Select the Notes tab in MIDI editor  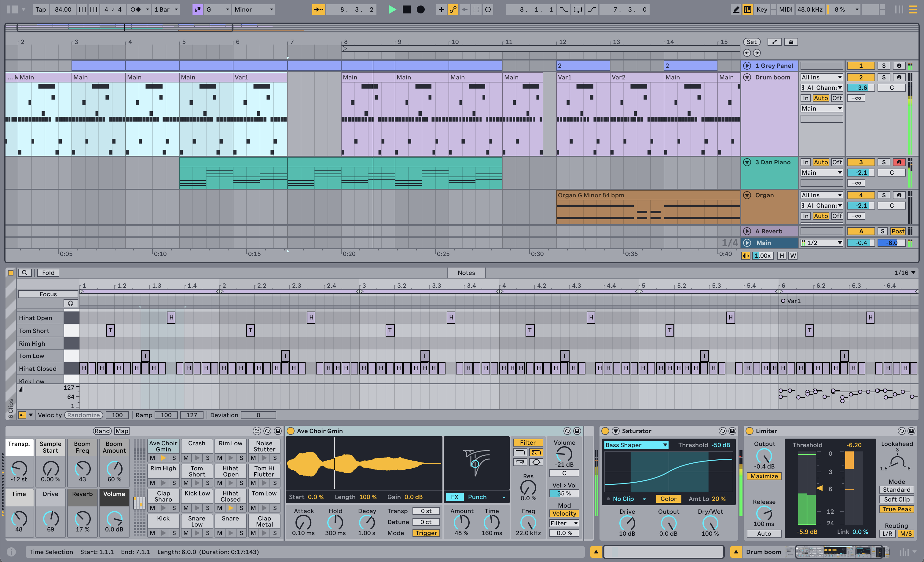[465, 272]
